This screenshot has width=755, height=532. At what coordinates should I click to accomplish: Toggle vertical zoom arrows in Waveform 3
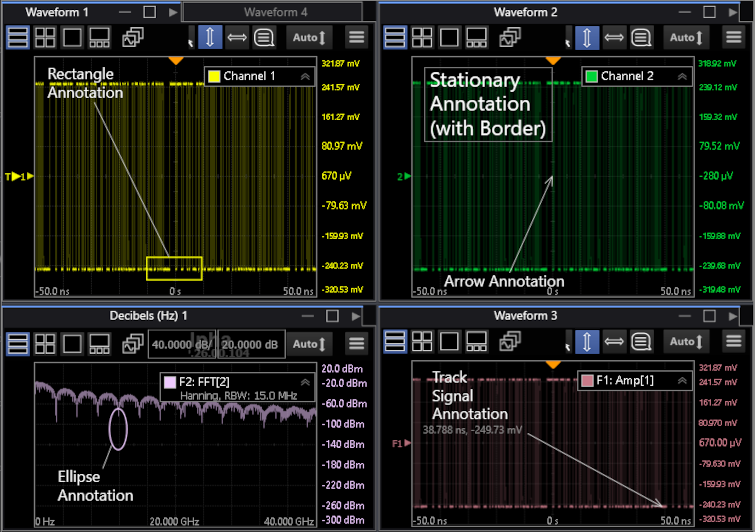tap(587, 343)
